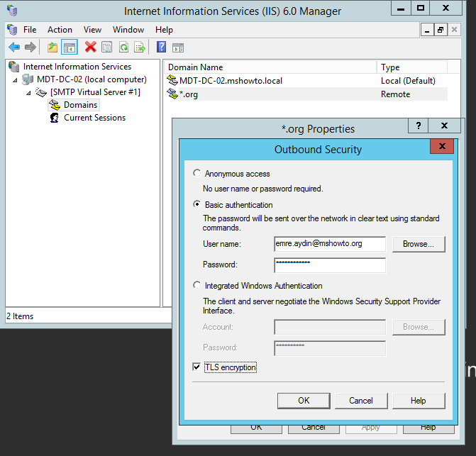Click the *.org domain row icon
The image size is (476, 456).
tap(172, 94)
